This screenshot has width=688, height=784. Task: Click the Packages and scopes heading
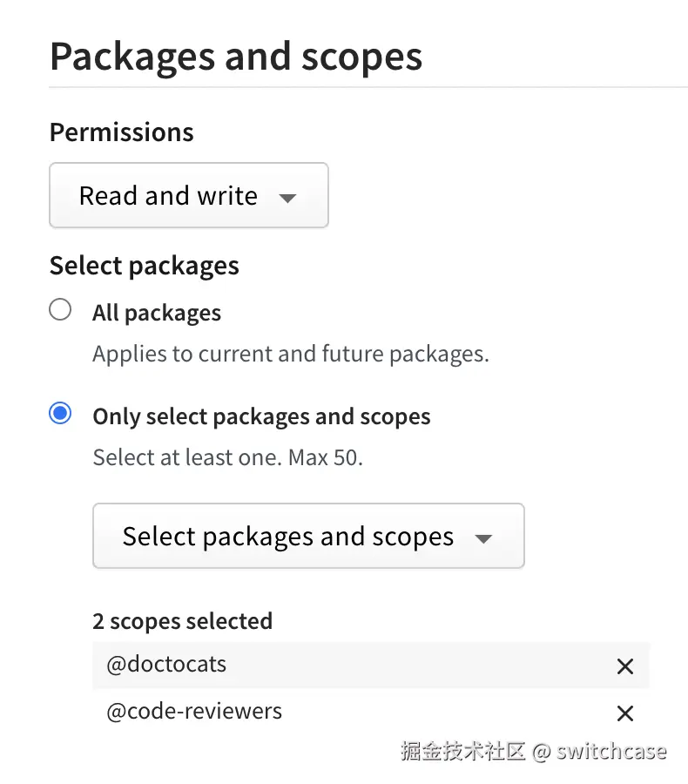[x=236, y=56]
